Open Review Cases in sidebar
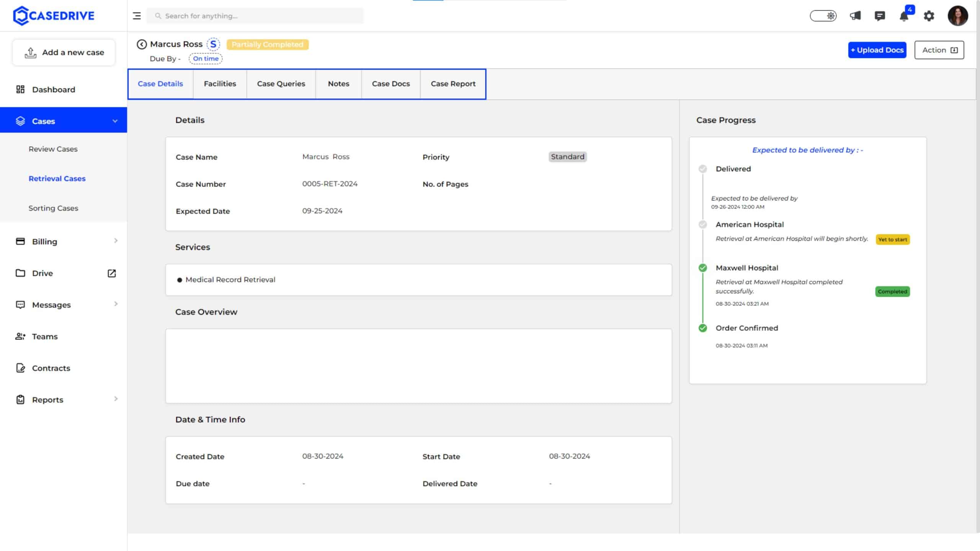 pyautogui.click(x=53, y=149)
